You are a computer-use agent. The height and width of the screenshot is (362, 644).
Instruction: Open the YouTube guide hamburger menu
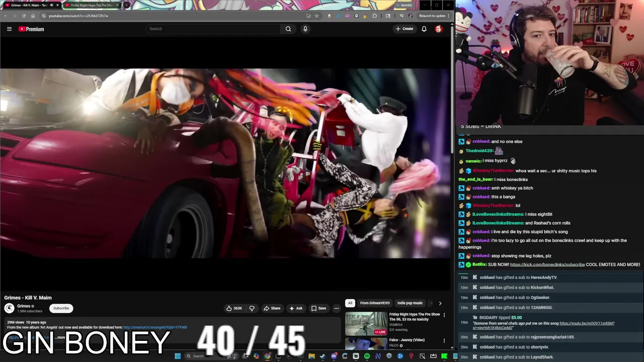(x=9, y=29)
